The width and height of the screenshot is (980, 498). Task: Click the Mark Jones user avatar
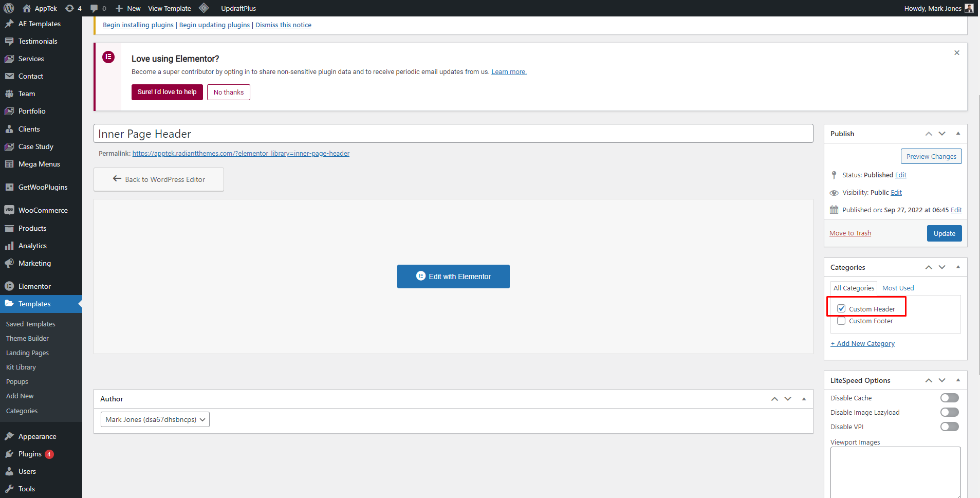point(969,8)
